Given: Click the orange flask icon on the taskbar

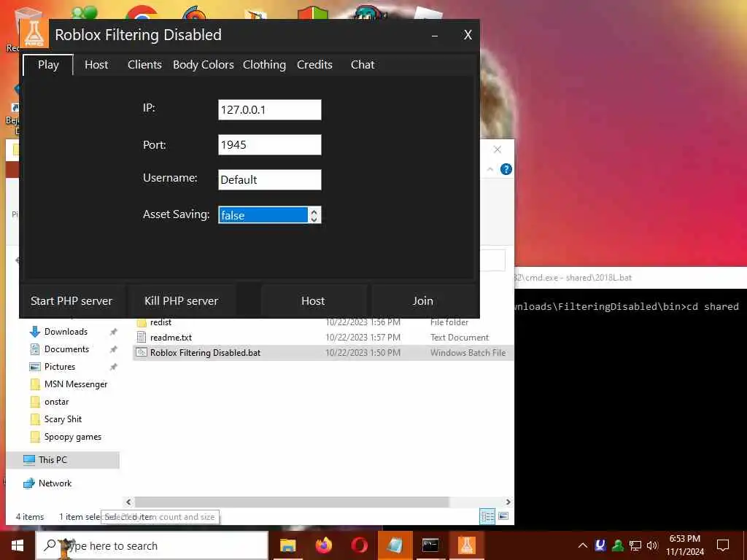Looking at the screenshot, I should [x=467, y=545].
